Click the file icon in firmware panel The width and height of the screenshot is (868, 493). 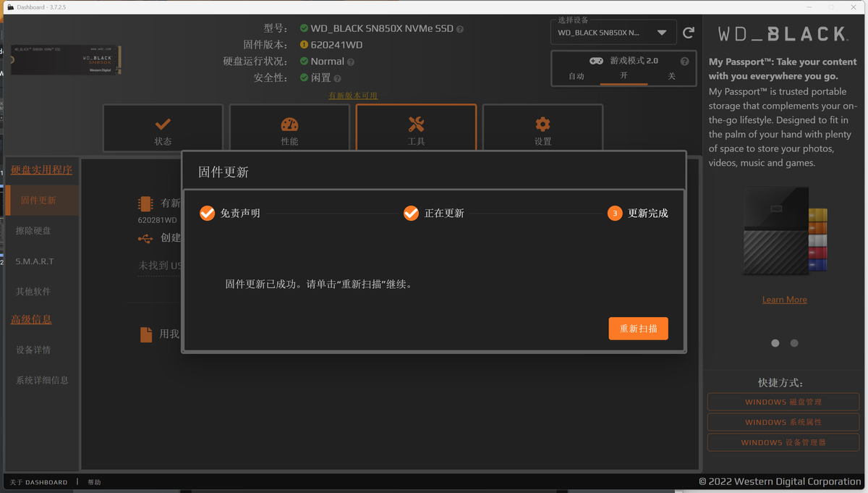pyautogui.click(x=145, y=334)
